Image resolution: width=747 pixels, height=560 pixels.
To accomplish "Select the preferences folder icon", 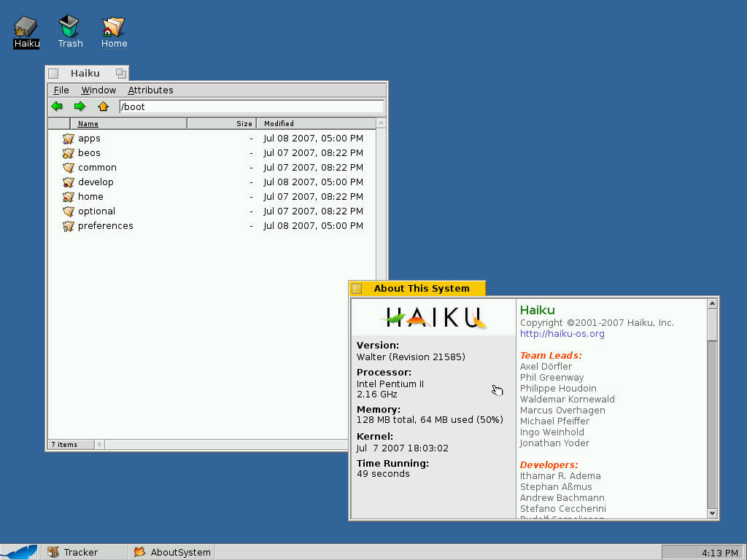I will [x=69, y=226].
